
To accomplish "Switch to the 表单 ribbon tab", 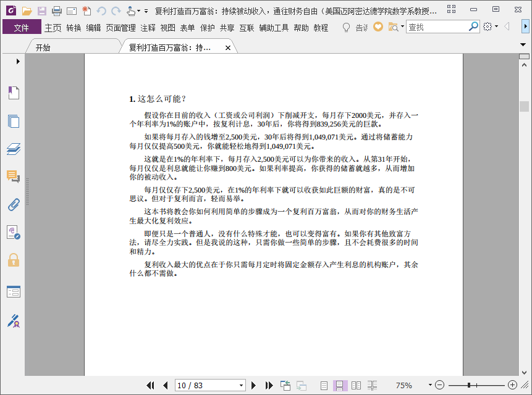I will [x=187, y=28].
